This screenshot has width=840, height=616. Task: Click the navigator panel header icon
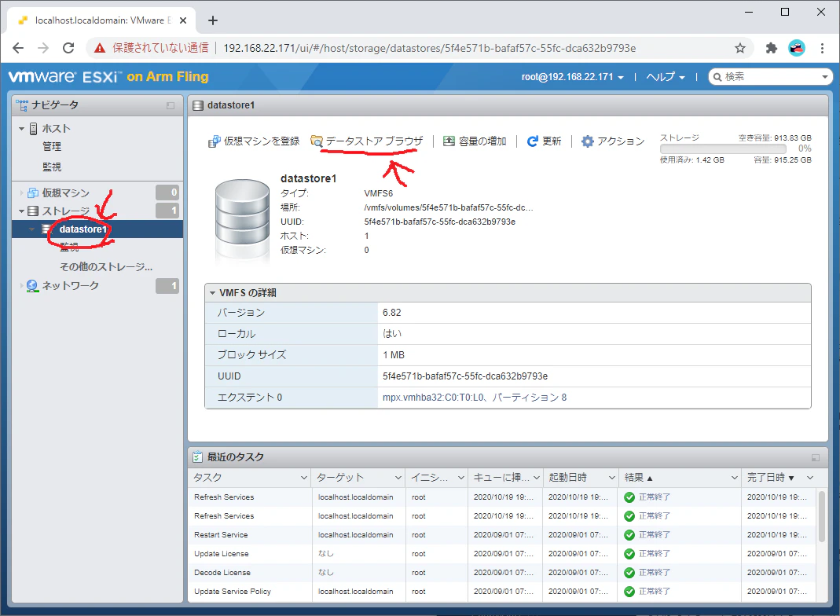(22, 105)
